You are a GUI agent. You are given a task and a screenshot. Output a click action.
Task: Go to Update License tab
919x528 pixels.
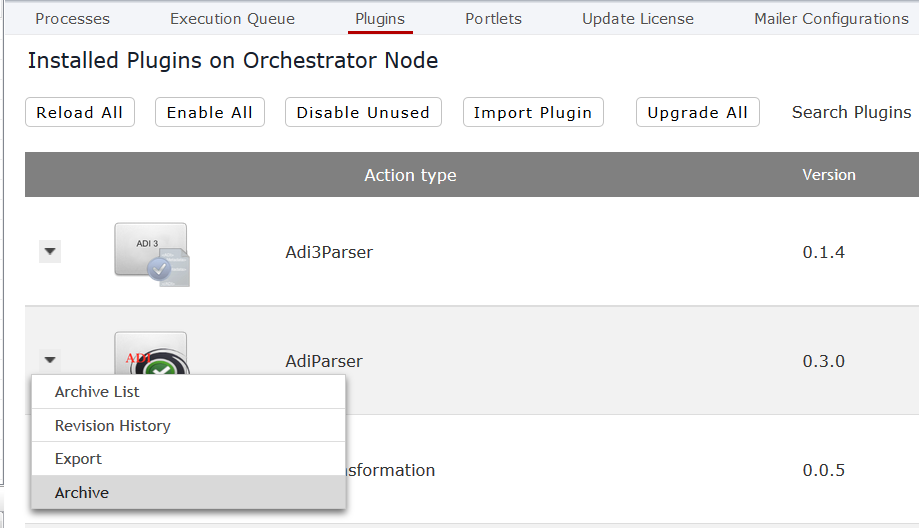point(638,19)
